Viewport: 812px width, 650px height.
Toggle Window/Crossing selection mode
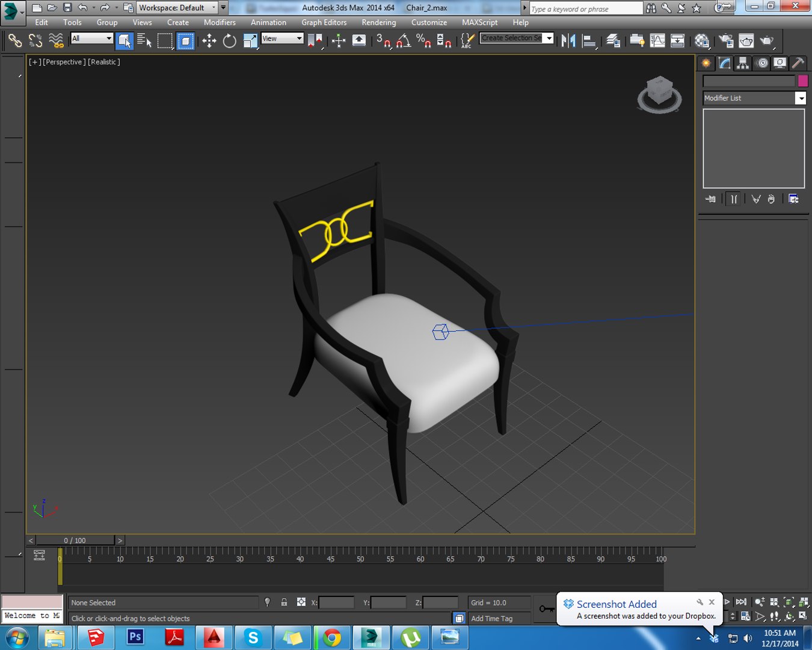click(x=185, y=40)
